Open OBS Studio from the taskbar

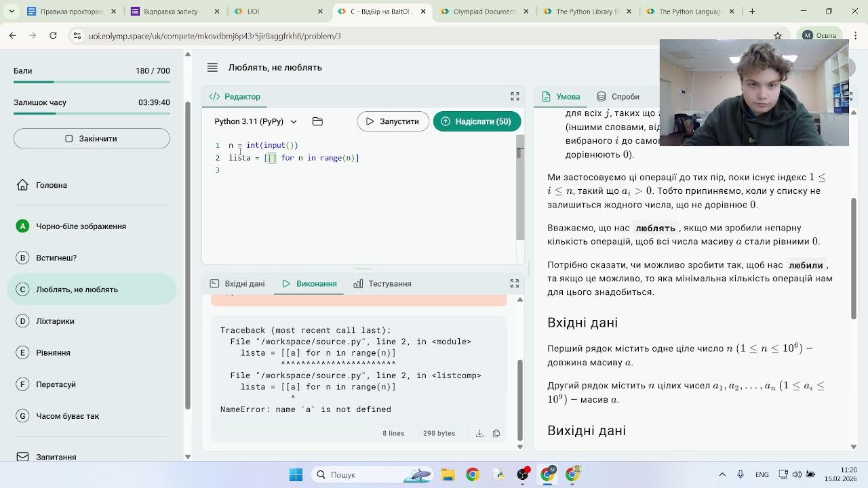pos(523,474)
